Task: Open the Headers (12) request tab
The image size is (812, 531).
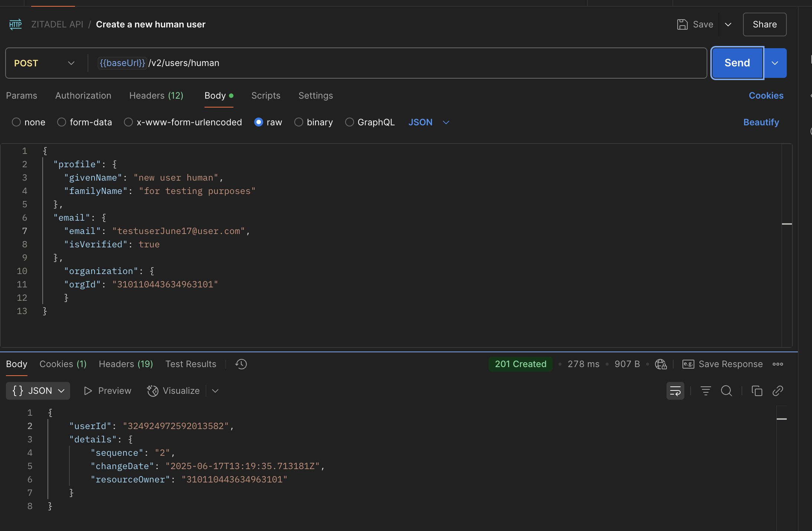Action: (x=156, y=96)
